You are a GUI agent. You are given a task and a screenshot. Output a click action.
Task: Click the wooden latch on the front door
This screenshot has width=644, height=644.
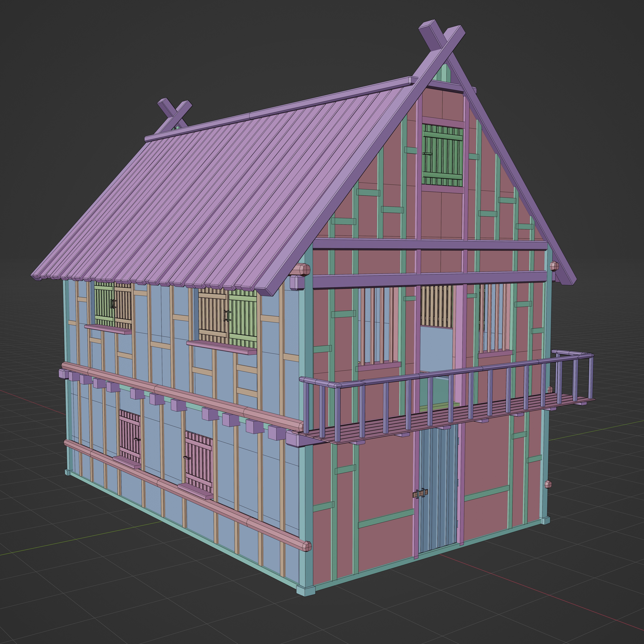pos(420,493)
